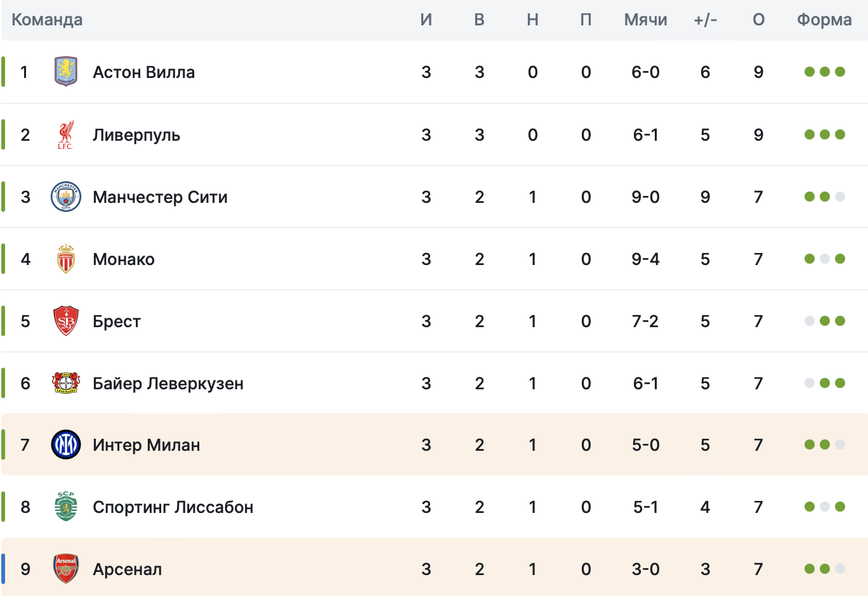This screenshot has height=596, width=868.
Task: Sort by the Форма column header
Action: 824,20
